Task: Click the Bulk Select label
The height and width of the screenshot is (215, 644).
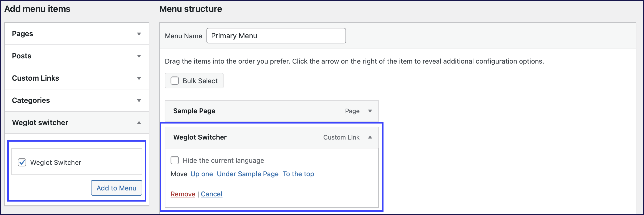Action: pos(200,81)
